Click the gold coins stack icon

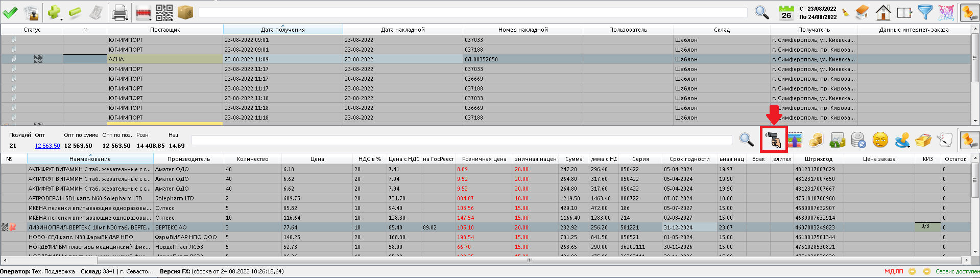pyautogui.click(x=816, y=140)
